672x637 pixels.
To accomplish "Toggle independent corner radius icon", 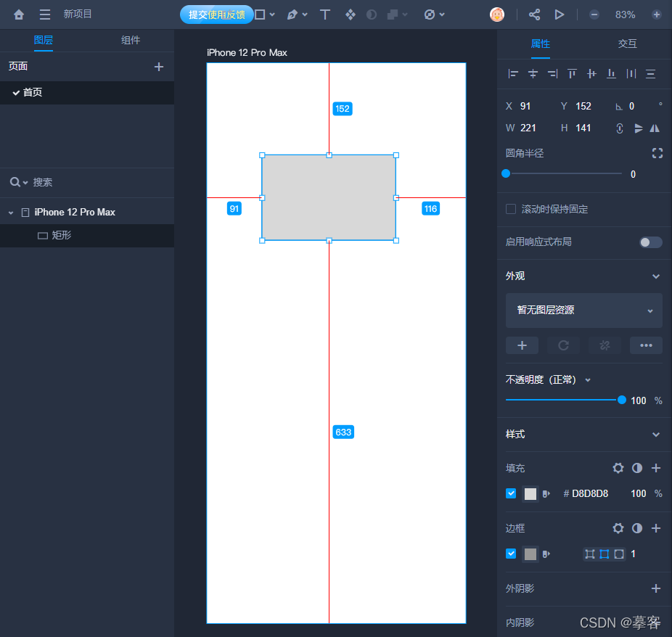I will pos(657,153).
